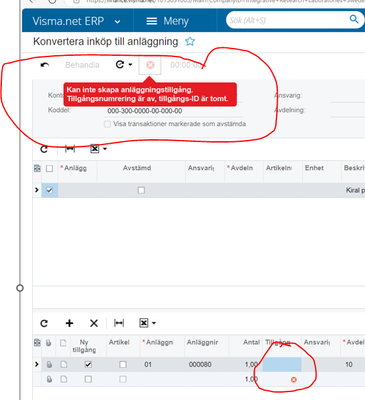
Task: Click the Enhet column header
Action: click(314, 168)
